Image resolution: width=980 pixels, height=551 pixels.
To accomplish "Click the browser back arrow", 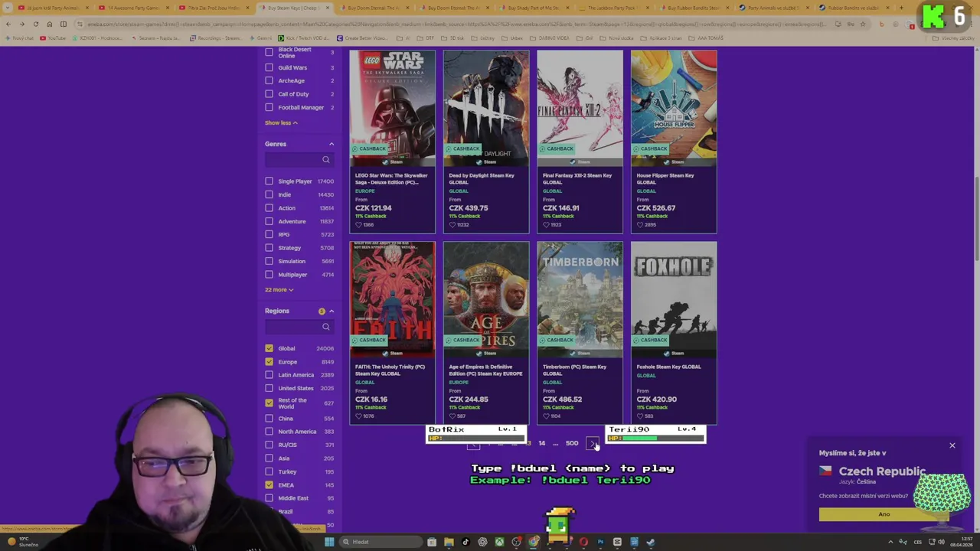I will [x=8, y=24].
